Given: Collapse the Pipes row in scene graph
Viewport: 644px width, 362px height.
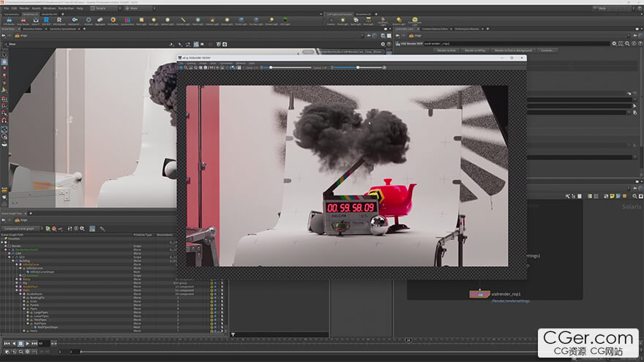Looking at the screenshot, I should [x=24, y=309].
